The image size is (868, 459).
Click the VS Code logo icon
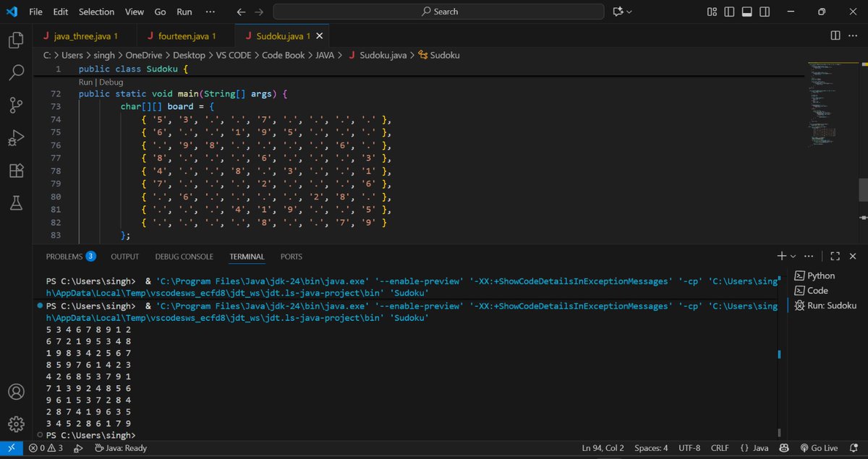12,12
